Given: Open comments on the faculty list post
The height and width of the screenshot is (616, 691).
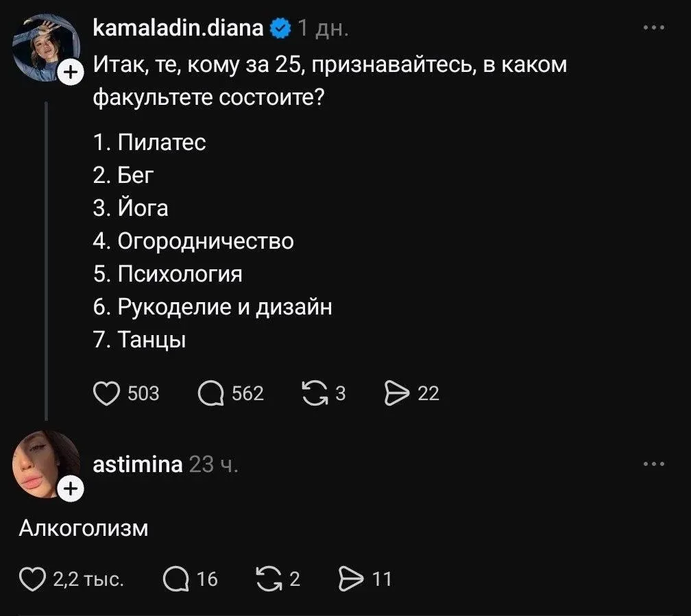Looking at the screenshot, I should [x=210, y=393].
